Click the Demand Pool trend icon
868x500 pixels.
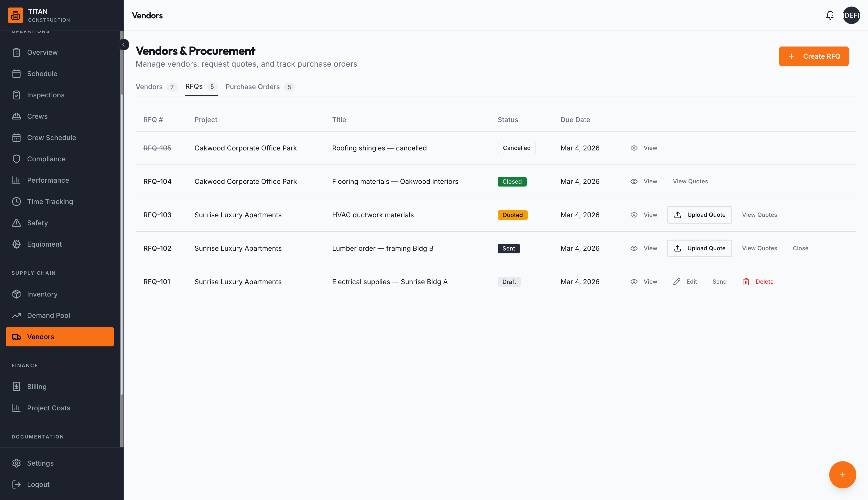click(16, 315)
